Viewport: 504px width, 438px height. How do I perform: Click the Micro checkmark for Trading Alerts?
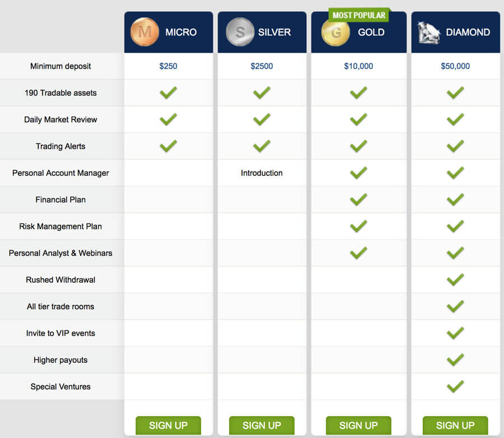click(x=168, y=146)
